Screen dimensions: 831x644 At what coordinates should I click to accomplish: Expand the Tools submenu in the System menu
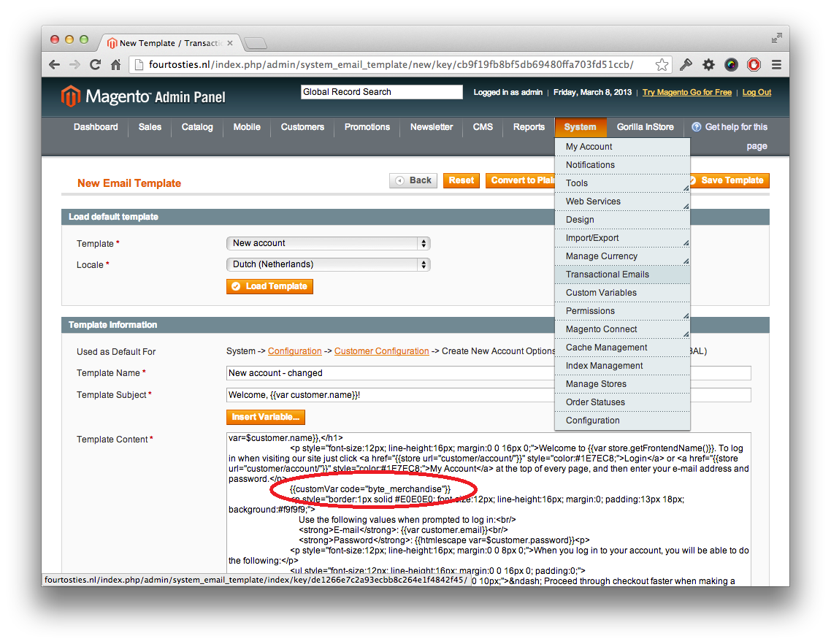pyautogui.click(x=622, y=183)
